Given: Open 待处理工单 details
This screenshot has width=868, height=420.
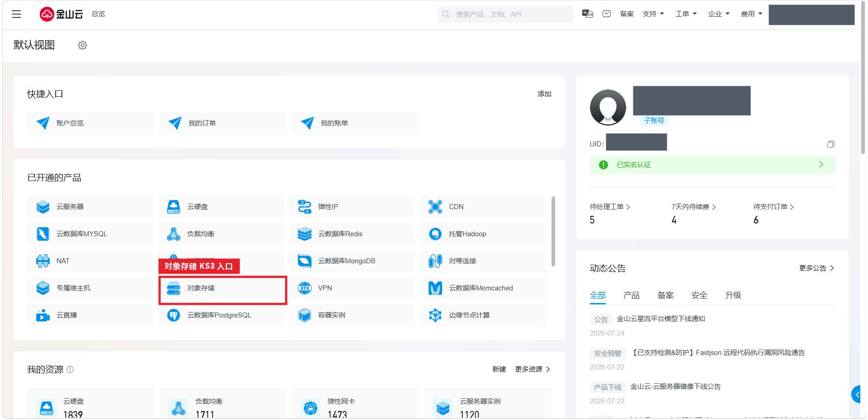Looking at the screenshot, I should point(610,207).
